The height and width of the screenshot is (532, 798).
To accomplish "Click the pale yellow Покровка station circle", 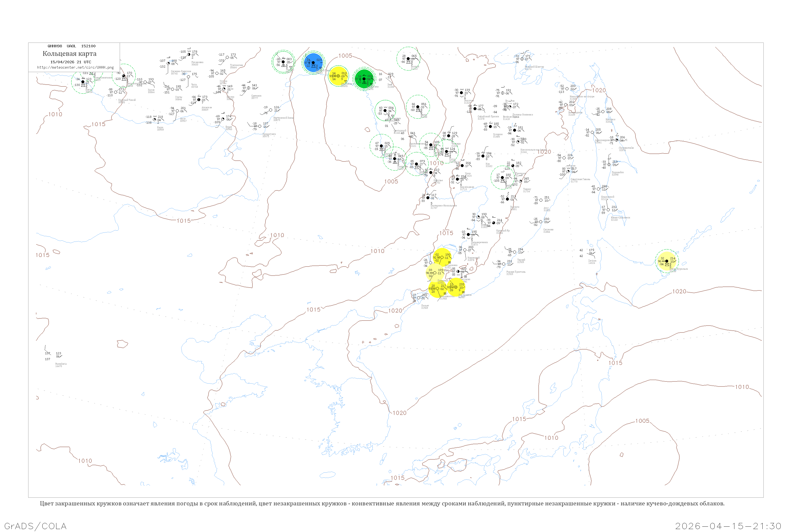I will pyautogui.click(x=435, y=273).
